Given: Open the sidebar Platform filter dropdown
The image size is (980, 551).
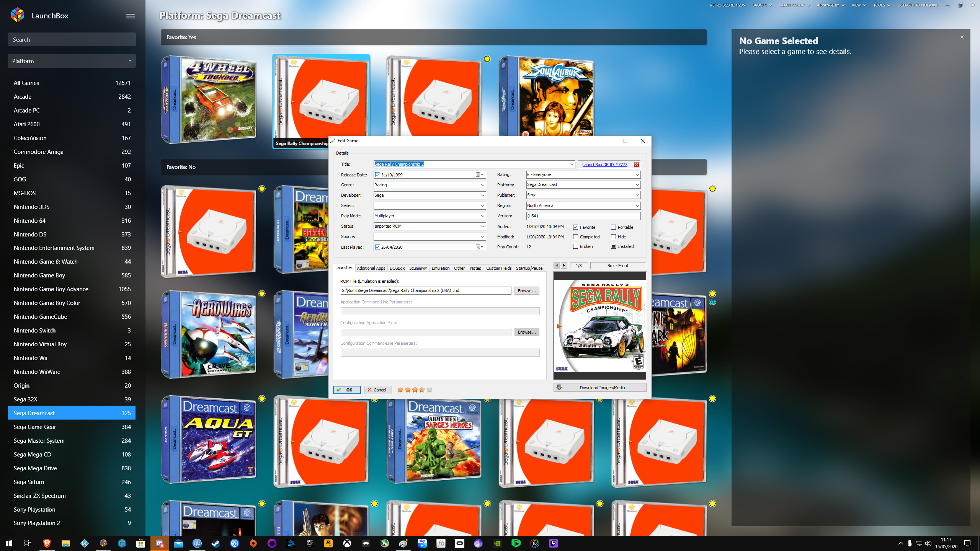Looking at the screenshot, I should pyautogui.click(x=72, y=61).
